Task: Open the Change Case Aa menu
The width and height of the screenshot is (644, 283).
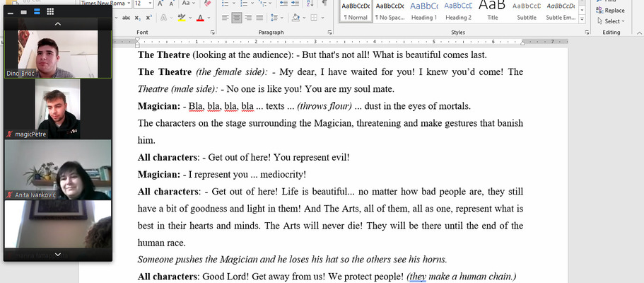Action: pyautogui.click(x=189, y=3)
